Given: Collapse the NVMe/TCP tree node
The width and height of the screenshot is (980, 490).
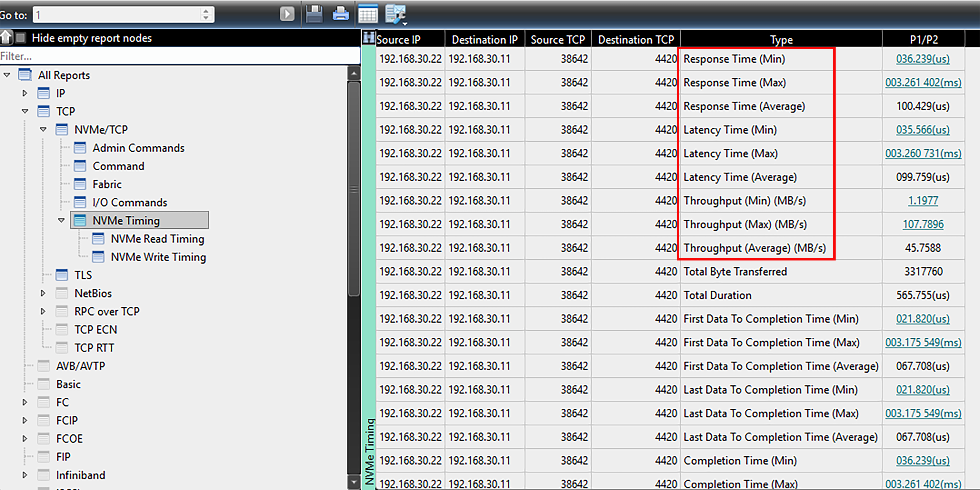Looking at the screenshot, I should [x=43, y=130].
